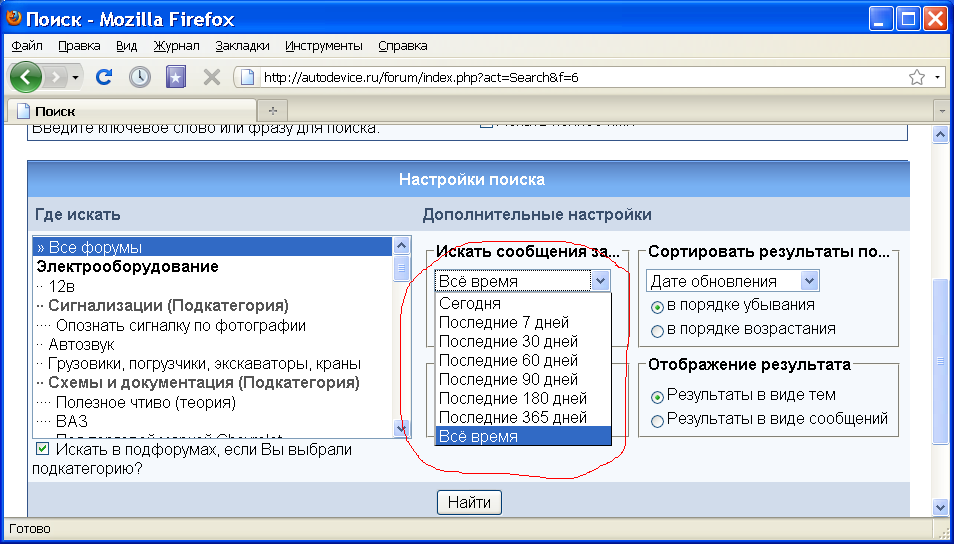
Task: Click the Stop loading X icon
Action: coord(212,77)
